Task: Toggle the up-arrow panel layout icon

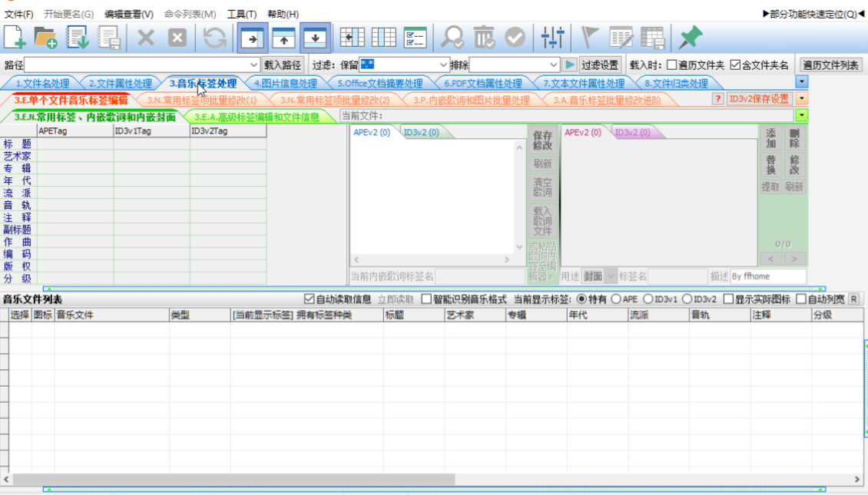Action: (x=283, y=38)
